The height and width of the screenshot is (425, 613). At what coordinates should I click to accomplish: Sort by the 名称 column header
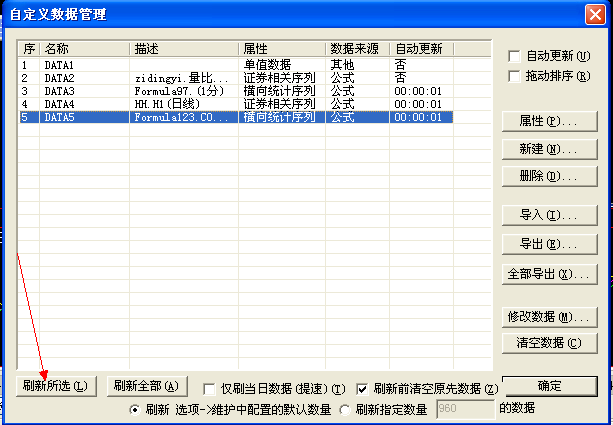pos(84,49)
